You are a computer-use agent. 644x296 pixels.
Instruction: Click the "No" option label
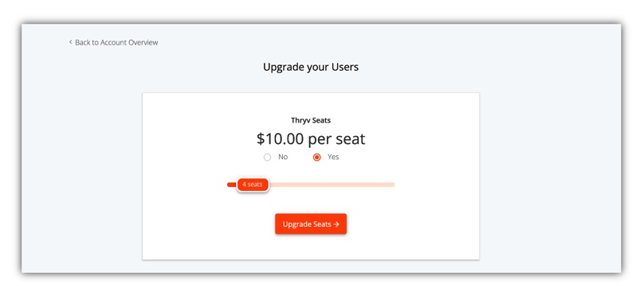[x=283, y=157]
